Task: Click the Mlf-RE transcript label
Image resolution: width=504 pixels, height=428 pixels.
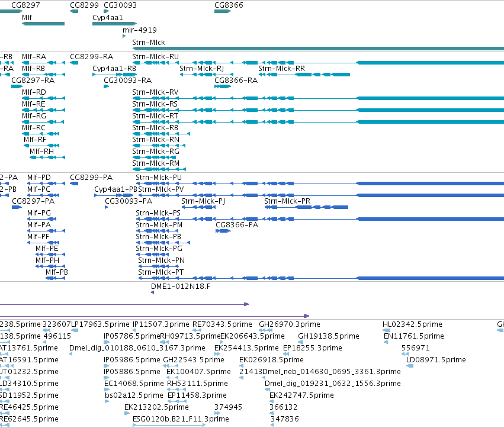Action: click(34, 104)
